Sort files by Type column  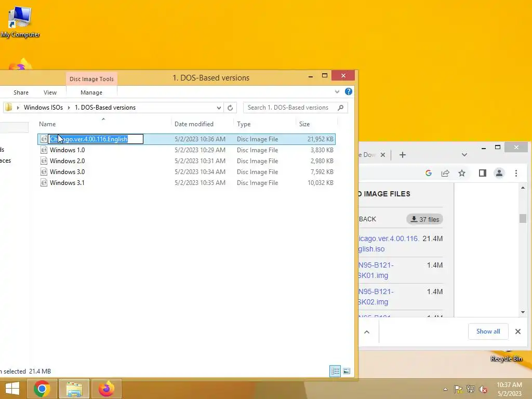[244, 124]
